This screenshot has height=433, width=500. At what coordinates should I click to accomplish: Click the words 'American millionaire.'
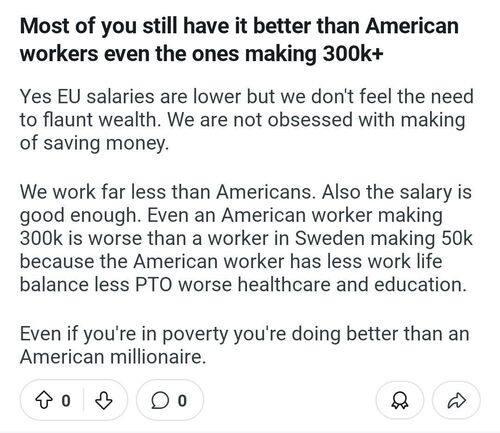[113, 357]
